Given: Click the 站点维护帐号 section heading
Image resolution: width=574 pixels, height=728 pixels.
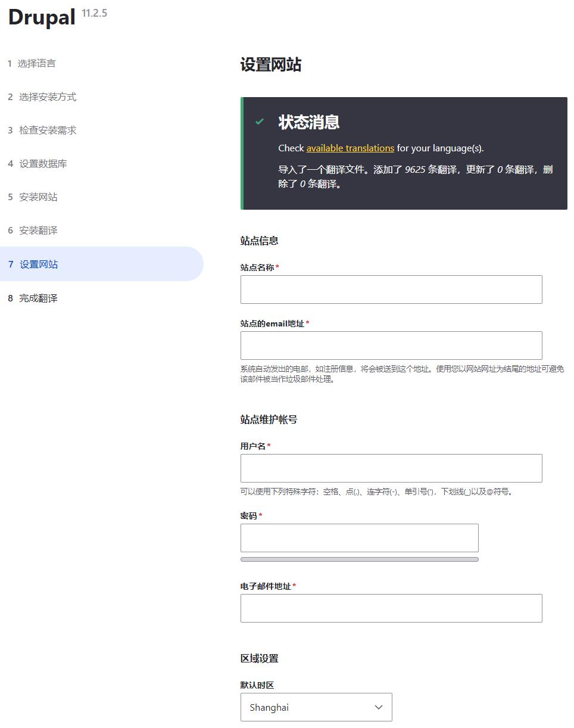Looking at the screenshot, I should click(x=269, y=419).
